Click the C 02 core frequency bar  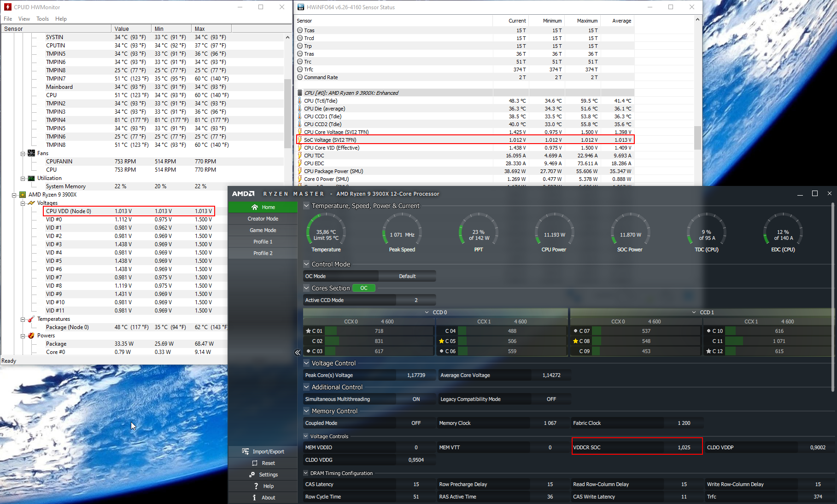coord(379,341)
